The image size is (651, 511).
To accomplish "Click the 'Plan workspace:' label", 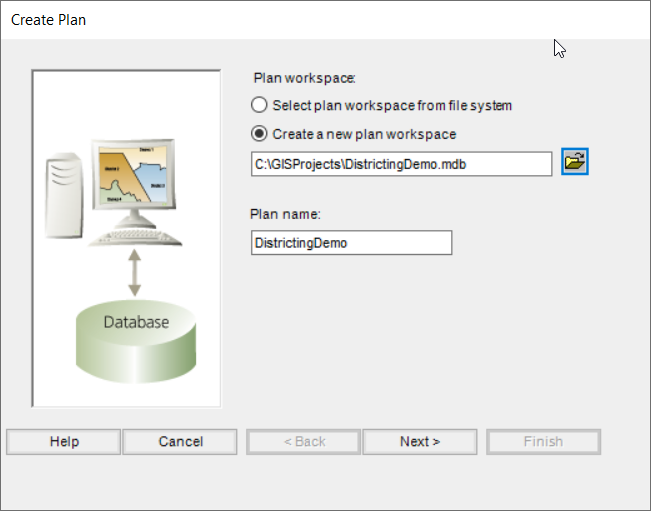I will click(305, 77).
